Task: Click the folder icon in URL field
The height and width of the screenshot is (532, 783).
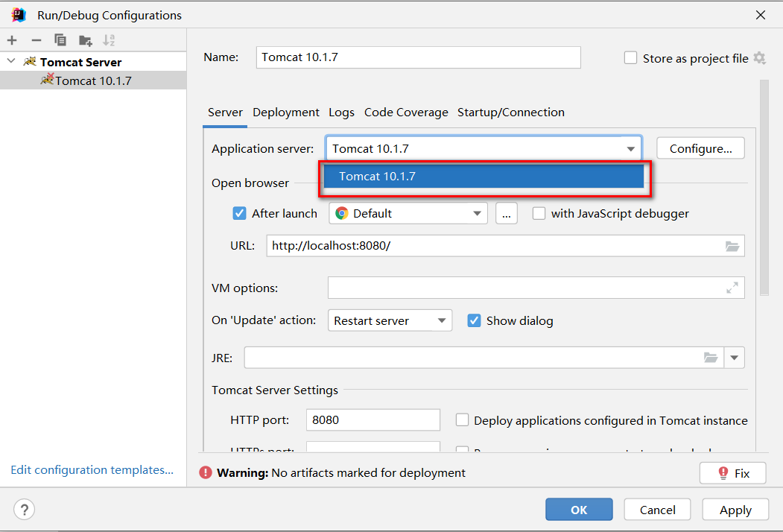Action: 732,246
